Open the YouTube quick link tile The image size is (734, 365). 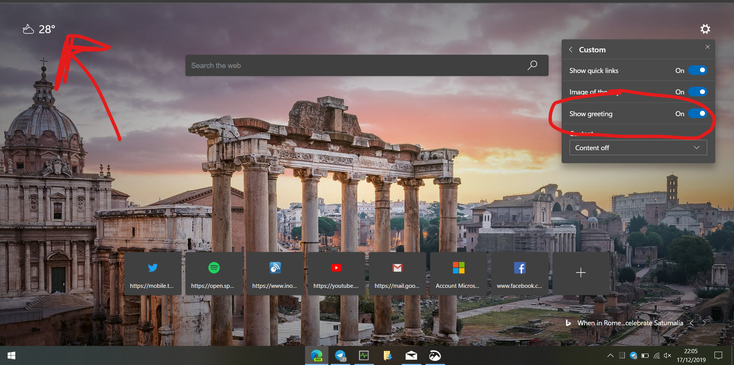pos(336,274)
